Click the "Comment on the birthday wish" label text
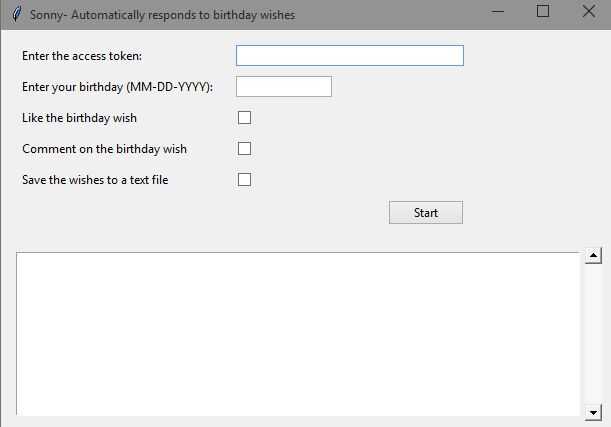 (x=104, y=149)
